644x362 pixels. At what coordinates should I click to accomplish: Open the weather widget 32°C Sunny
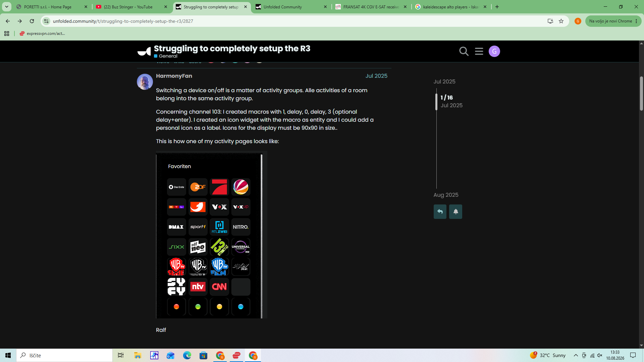click(548, 355)
